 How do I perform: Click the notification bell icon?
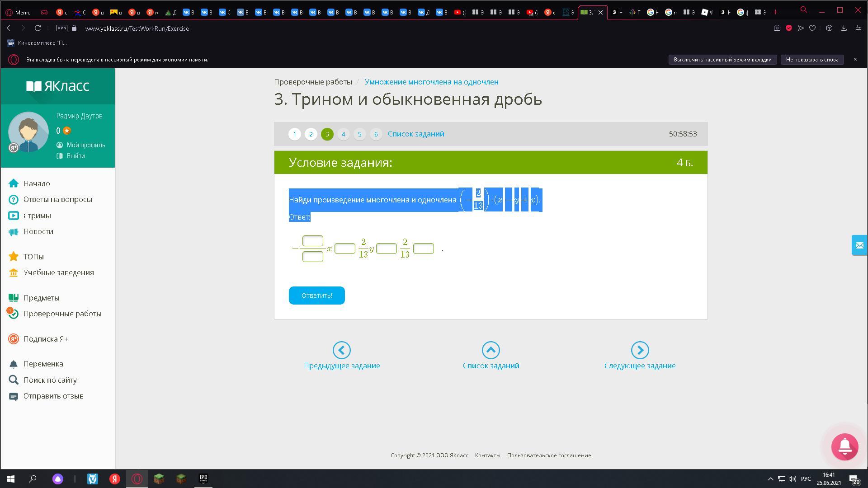click(844, 446)
